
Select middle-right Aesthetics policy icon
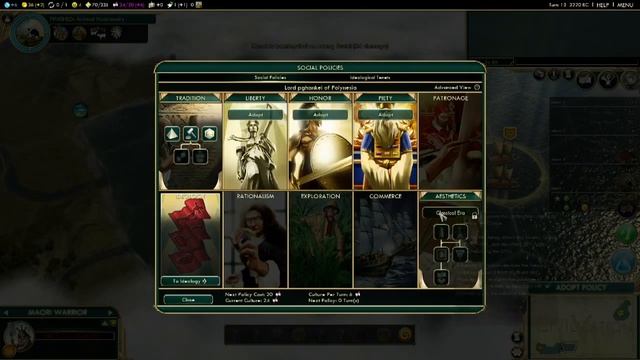pos(460,255)
